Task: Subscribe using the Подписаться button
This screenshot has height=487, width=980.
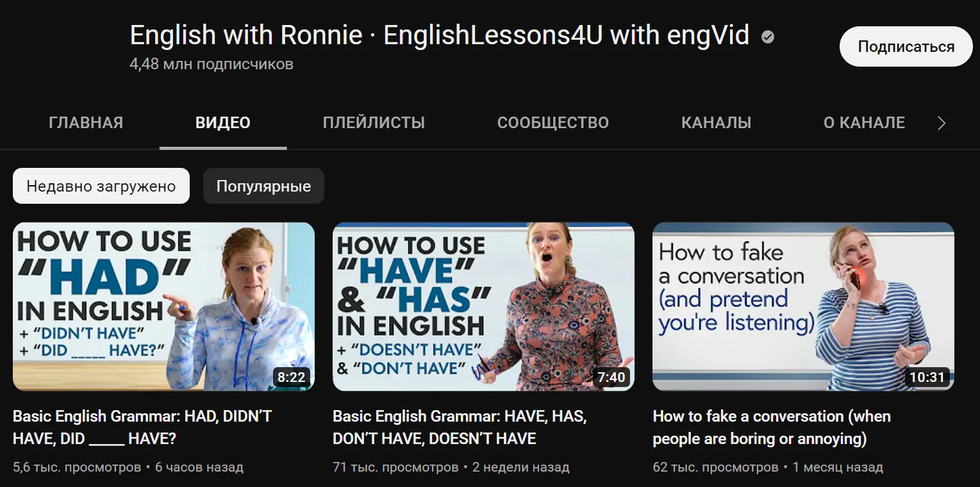Action: click(x=906, y=46)
